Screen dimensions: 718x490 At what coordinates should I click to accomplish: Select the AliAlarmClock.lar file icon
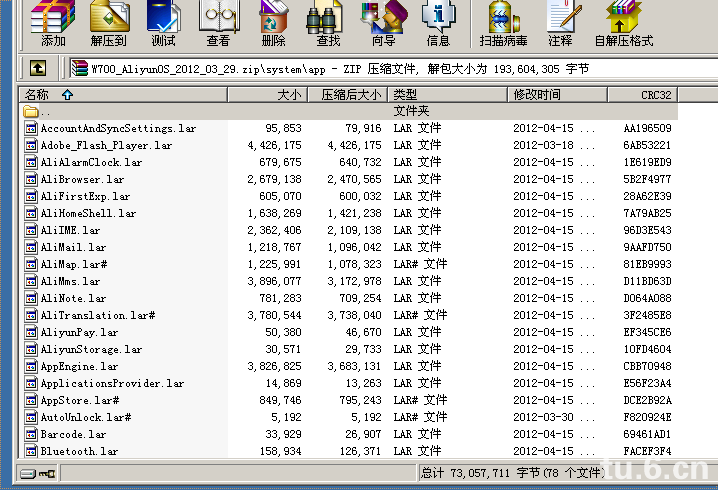(31, 162)
